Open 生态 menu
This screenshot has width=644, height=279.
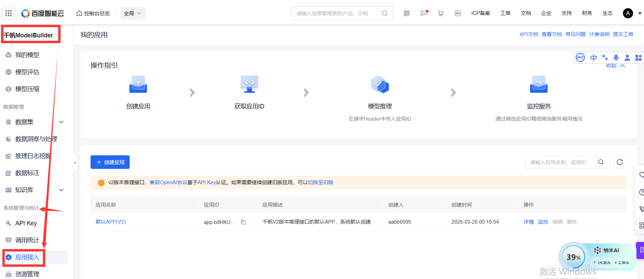pos(608,13)
